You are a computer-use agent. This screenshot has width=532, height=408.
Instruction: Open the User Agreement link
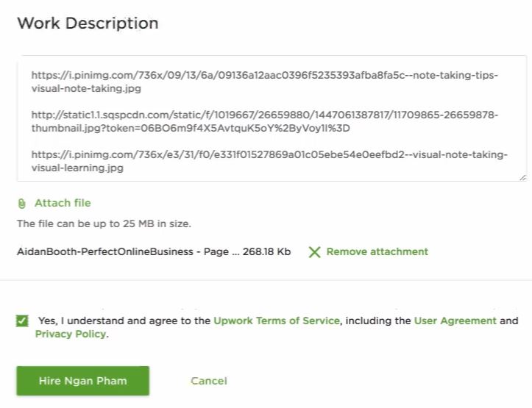pos(455,321)
